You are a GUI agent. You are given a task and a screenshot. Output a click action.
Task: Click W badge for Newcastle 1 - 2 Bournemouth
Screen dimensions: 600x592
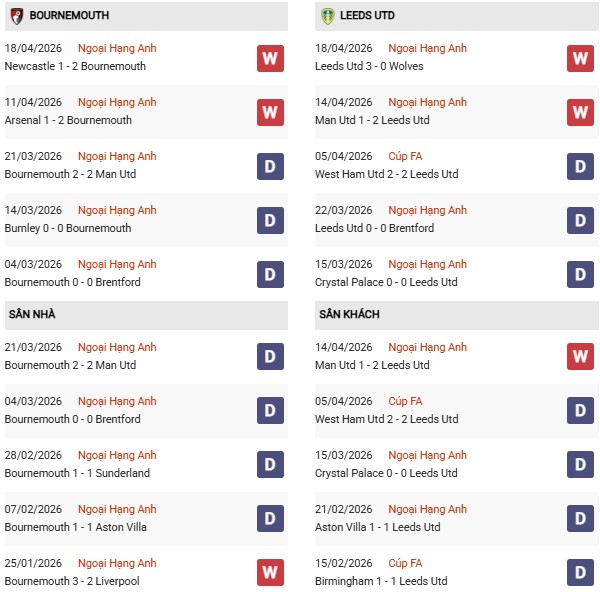270,58
